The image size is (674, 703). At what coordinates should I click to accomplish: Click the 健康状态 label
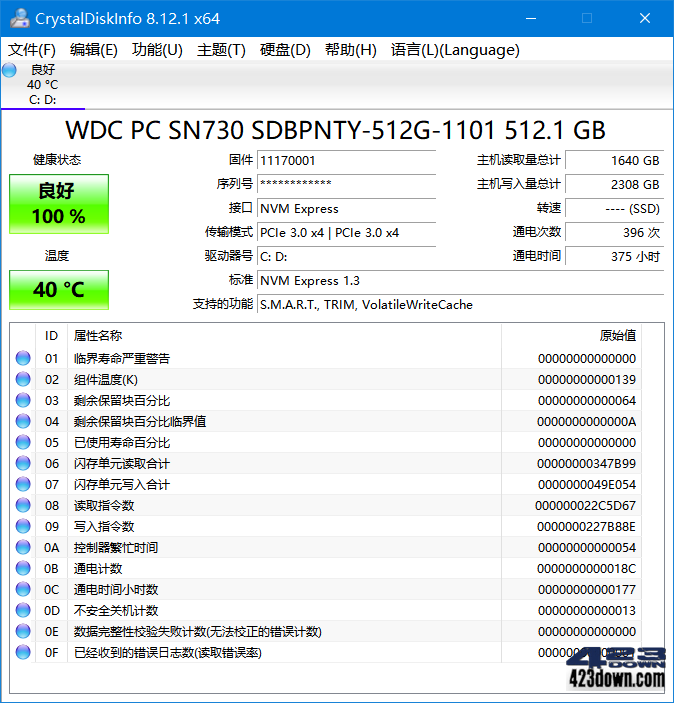(x=57, y=160)
